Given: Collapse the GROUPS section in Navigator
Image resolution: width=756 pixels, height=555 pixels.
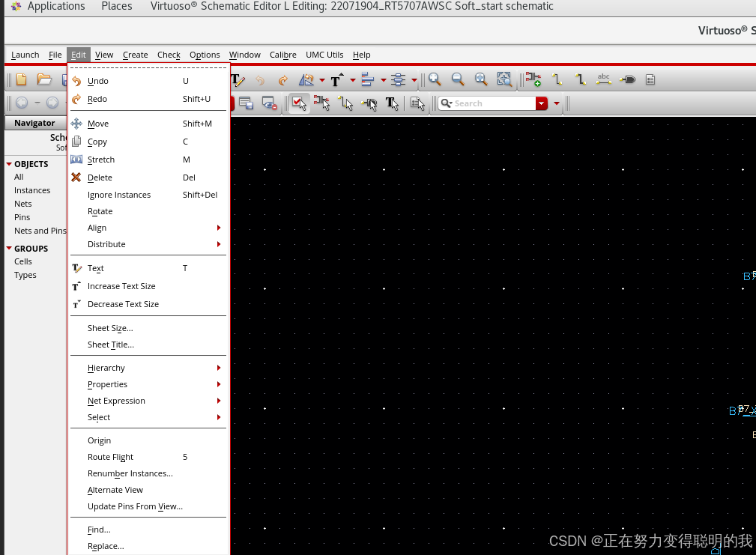Looking at the screenshot, I should pos(9,248).
